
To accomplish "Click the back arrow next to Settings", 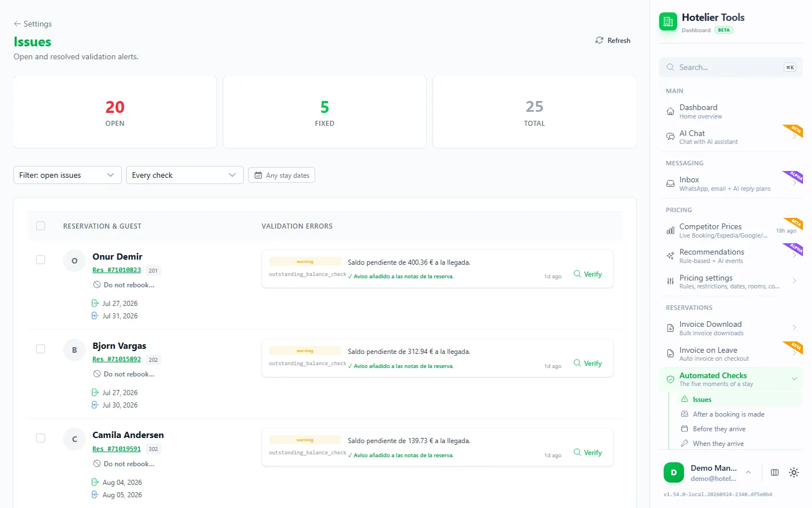I will (17, 24).
